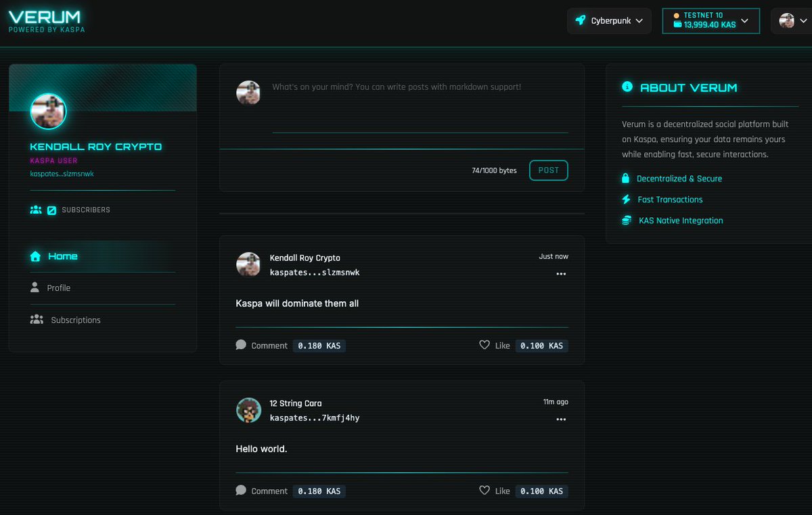
Task: Click the wallet icon next to 13,999.40 KAS
Action: (x=677, y=24)
